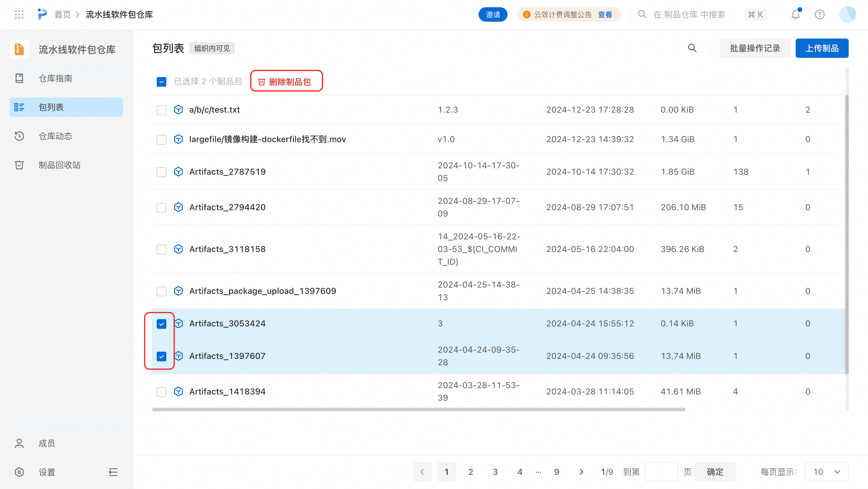868x489 pixels.
Task: Click the previous page chevron
Action: 422,472
